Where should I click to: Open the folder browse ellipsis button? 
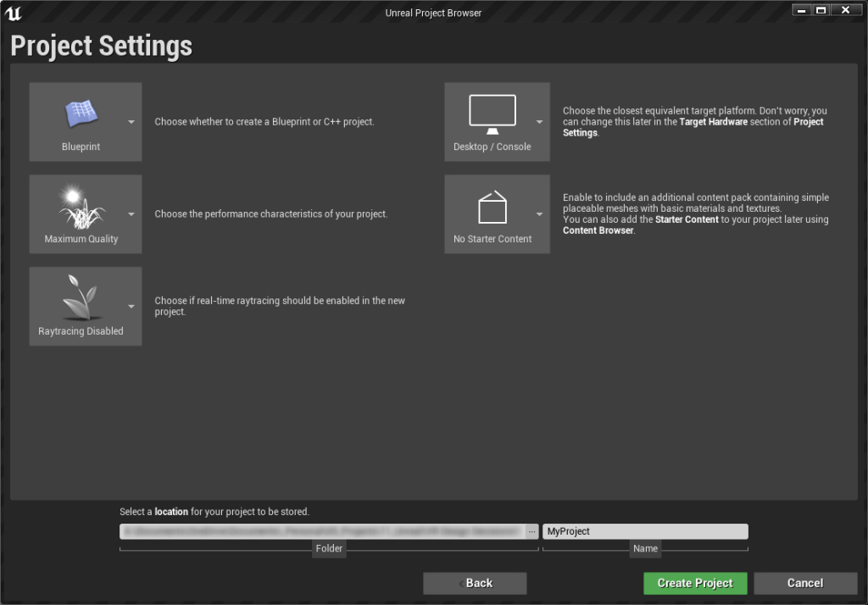point(532,531)
